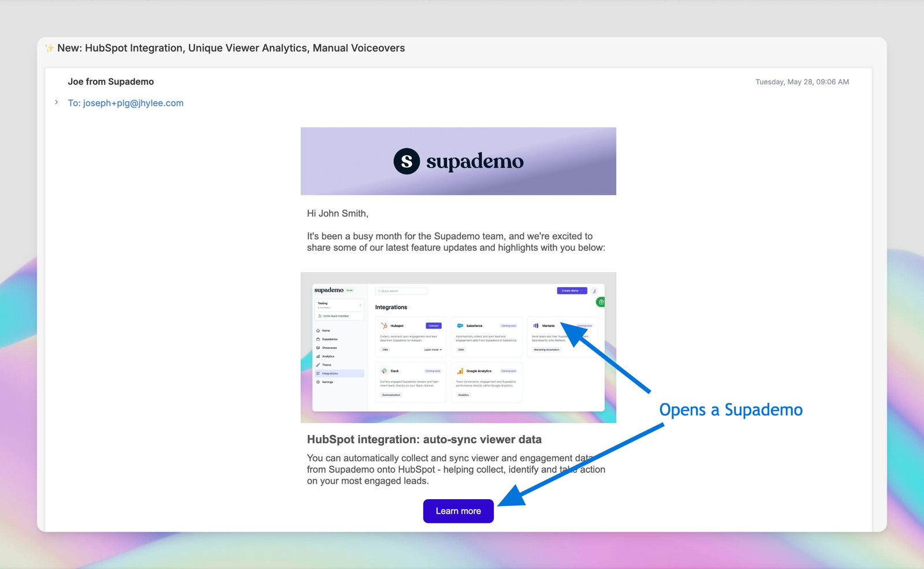Viewport: 924px width, 569px height.
Task: Expand the recipient details chevron
Action: (56, 102)
